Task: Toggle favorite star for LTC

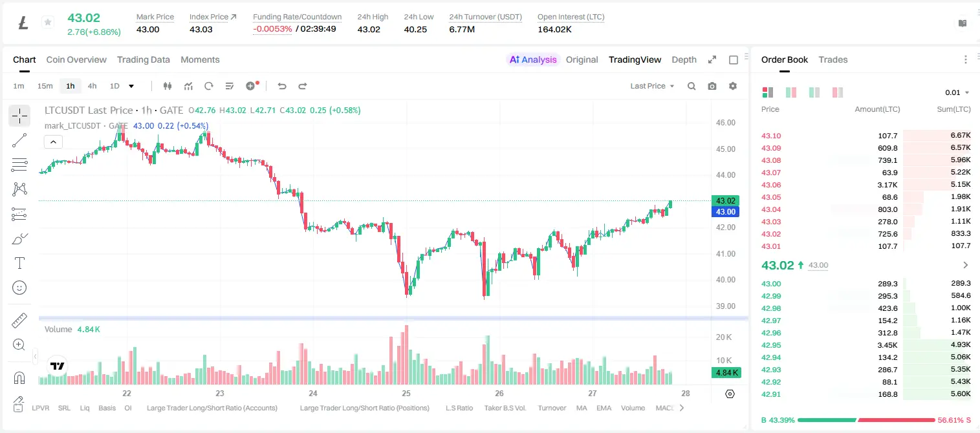Action: [x=48, y=23]
